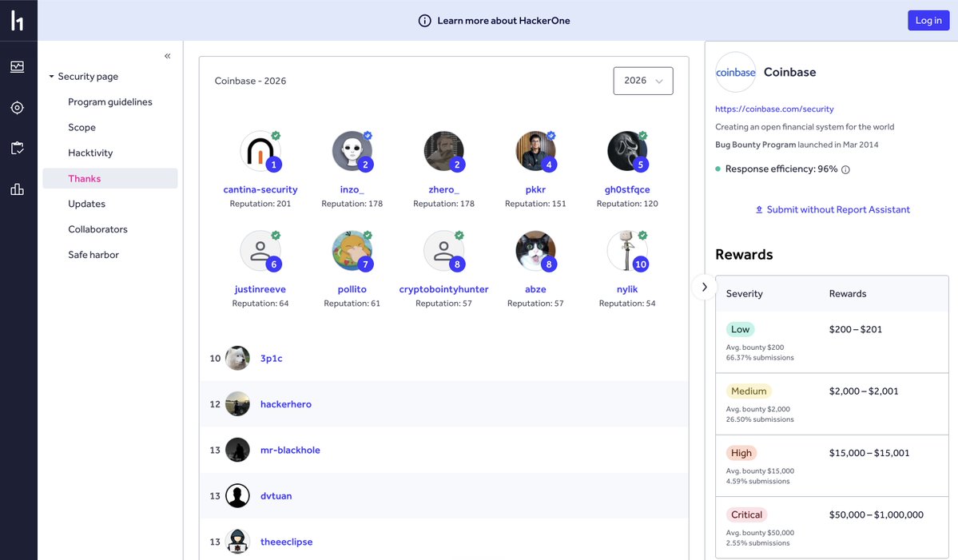The width and height of the screenshot is (958, 560).
Task: Click 3p1c white dog avatar
Action: (x=237, y=359)
